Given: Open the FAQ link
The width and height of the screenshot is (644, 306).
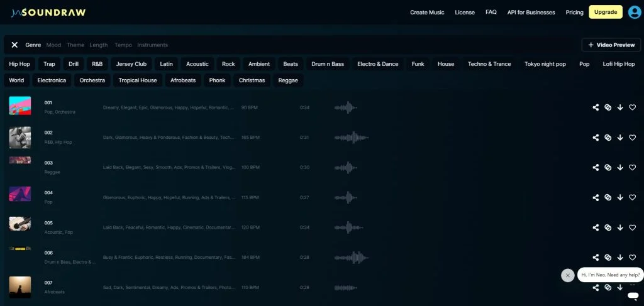Looking at the screenshot, I should (x=491, y=13).
